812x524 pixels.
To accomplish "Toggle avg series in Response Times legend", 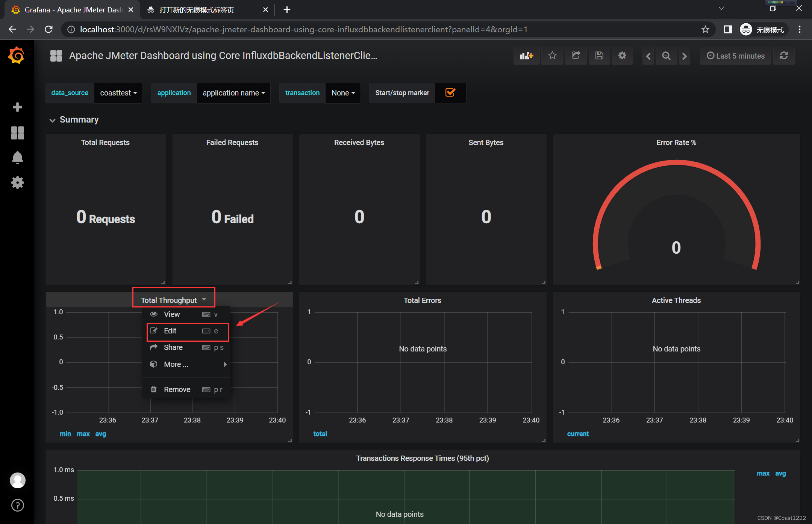I will [x=780, y=473].
